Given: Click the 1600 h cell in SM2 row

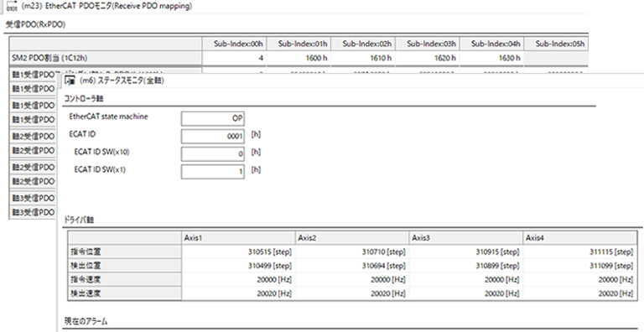Looking at the screenshot, I should [x=299, y=58].
